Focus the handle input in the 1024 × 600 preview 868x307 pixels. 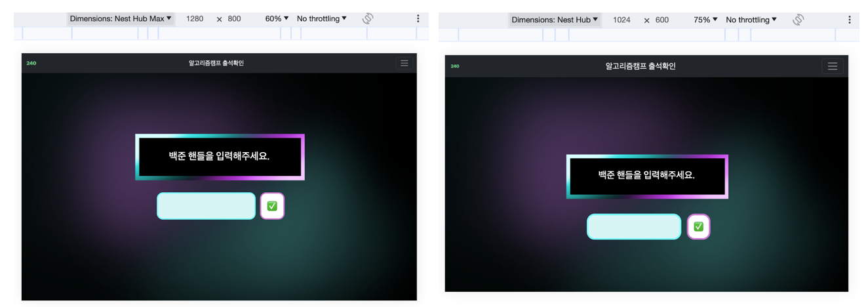tap(634, 227)
